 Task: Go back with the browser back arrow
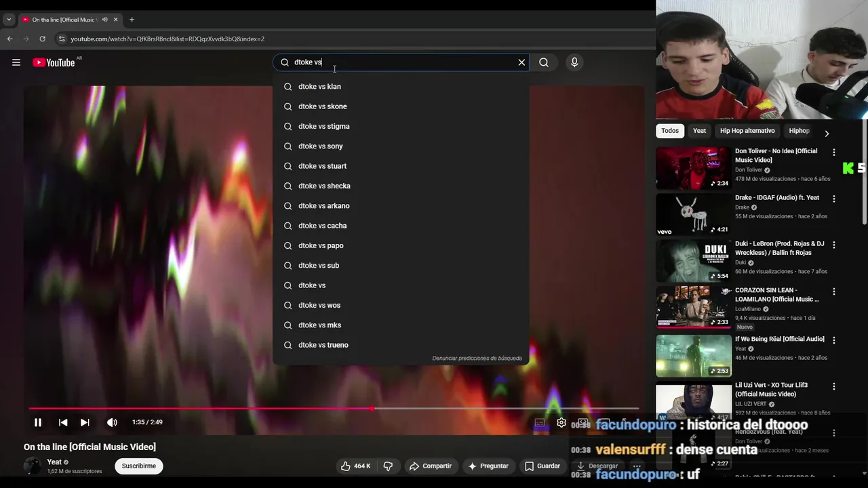9,39
